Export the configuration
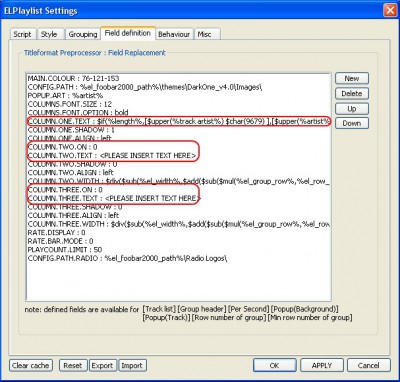The image size is (400, 382). click(x=102, y=365)
